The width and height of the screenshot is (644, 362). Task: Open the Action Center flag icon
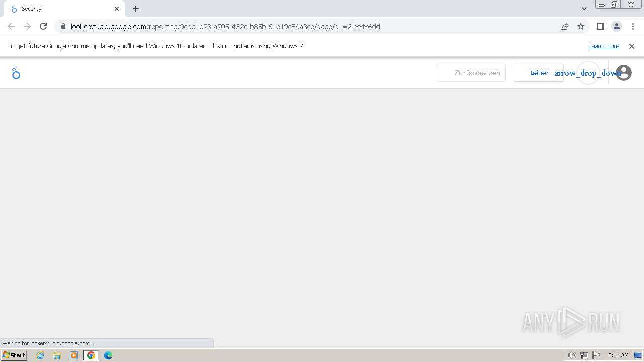click(x=596, y=355)
